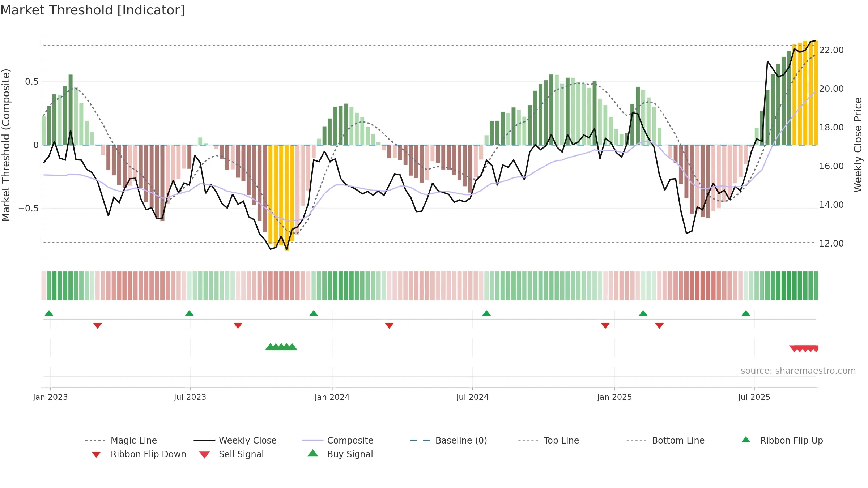Screen dimensions: 868x488
Task: Click the first ribbon flip down marker in early 2023
Action: (98, 326)
